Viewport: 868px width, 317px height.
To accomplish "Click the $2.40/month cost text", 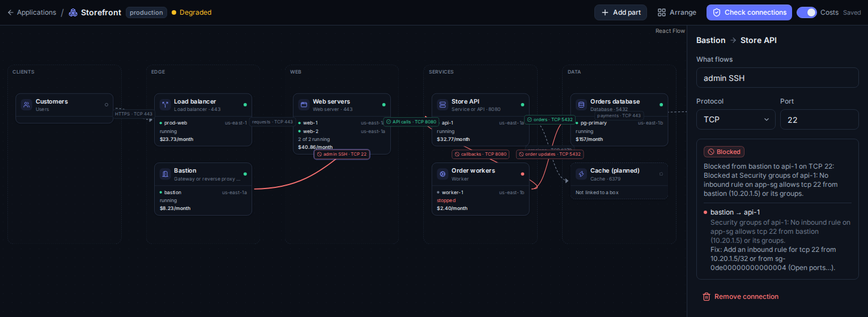I will coord(452,208).
